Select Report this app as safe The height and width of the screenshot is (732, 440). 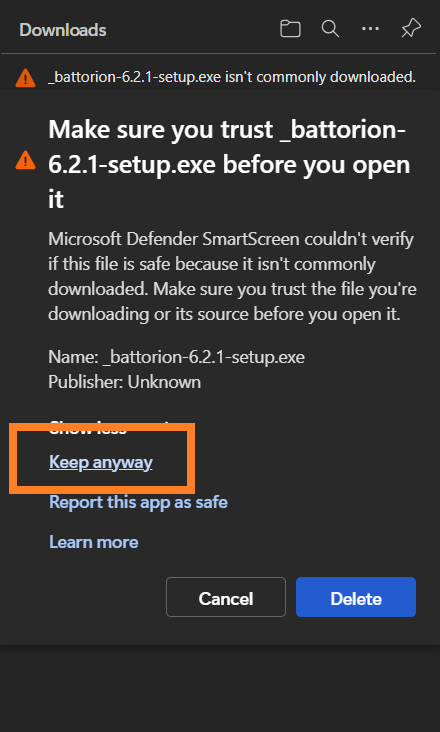point(139,502)
